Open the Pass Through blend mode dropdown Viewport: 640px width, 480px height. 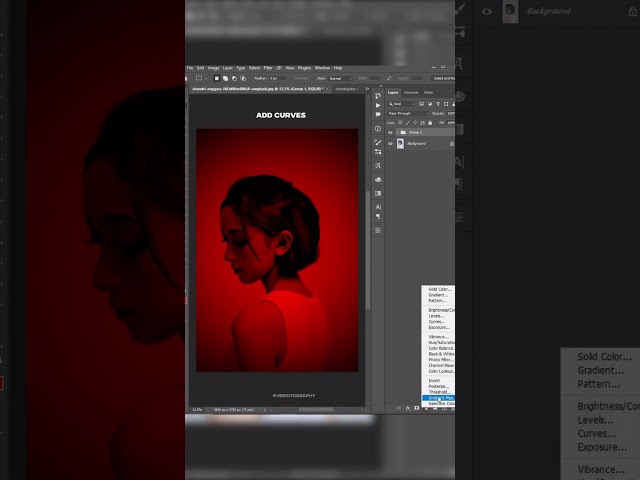408,113
